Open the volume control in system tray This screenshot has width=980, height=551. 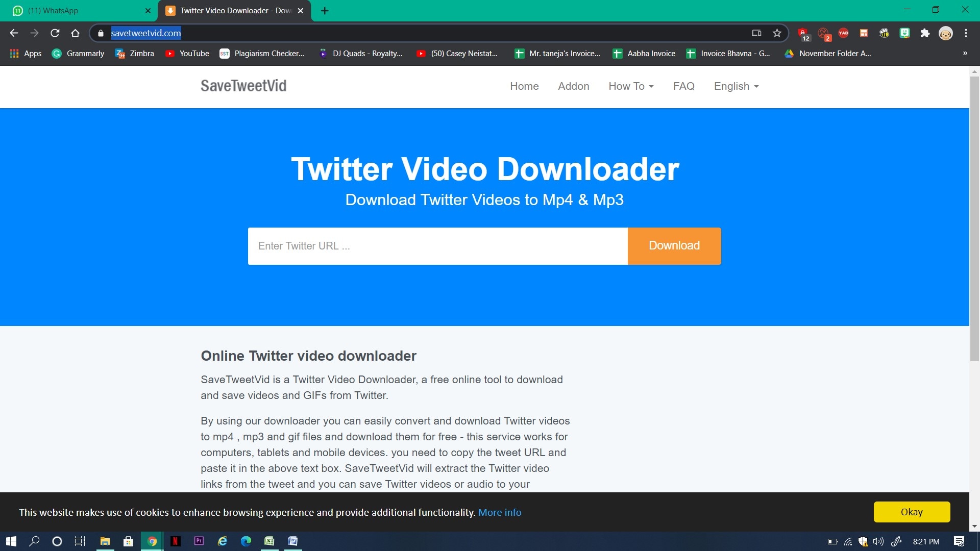[x=878, y=541]
